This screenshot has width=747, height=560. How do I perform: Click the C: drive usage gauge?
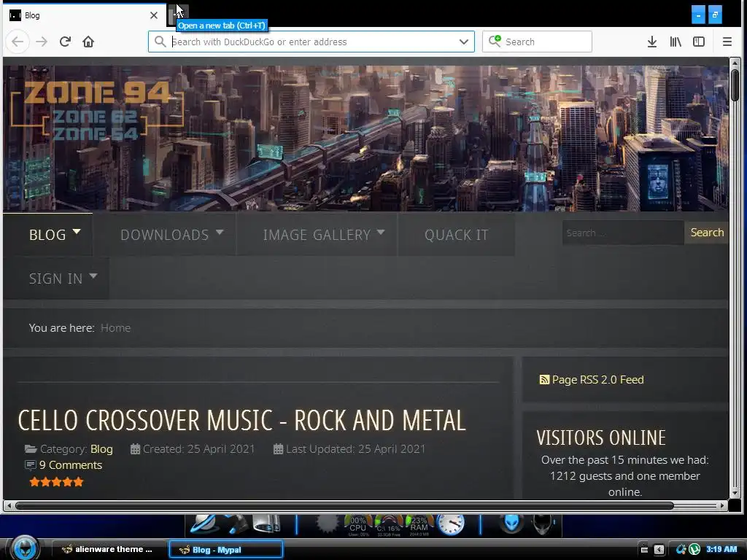[389, 525]
